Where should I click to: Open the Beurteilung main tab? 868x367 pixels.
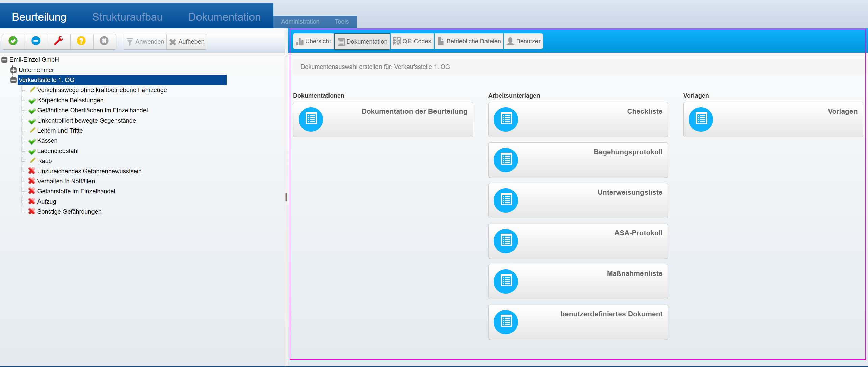tap(39, 17)
